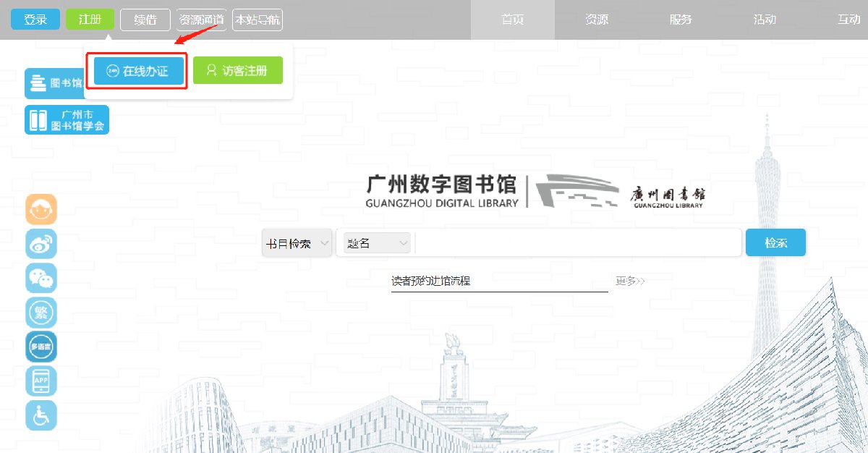Open 广州市图书馆学会 link

tap(67, 120)
